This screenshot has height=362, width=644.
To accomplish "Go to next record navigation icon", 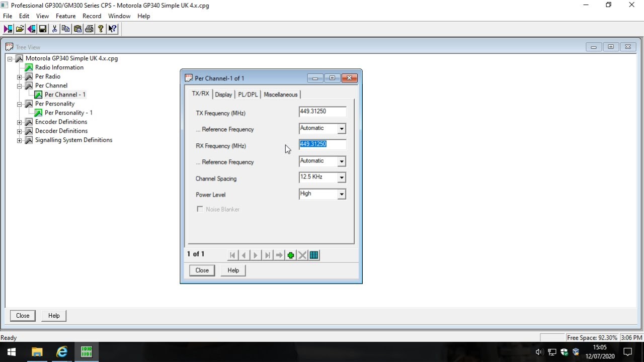I will pyautogui.click(x=256, y=255).
